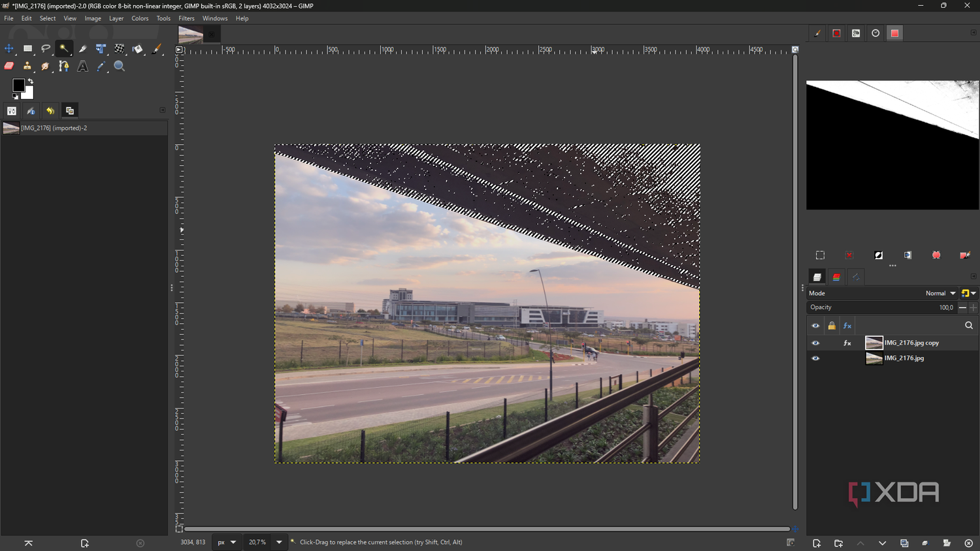Select the Rectangle Select tool
980x551 pixels.
27,48
